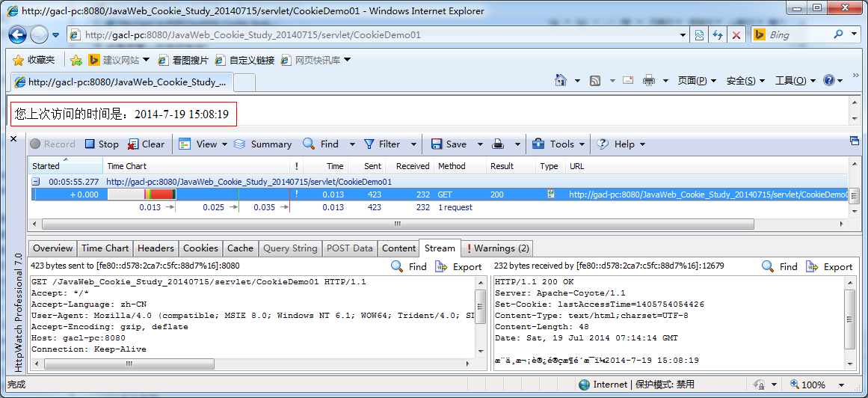
Task: Switch to the Content tab
Action: pyautogui.click(x=398, y=248)
